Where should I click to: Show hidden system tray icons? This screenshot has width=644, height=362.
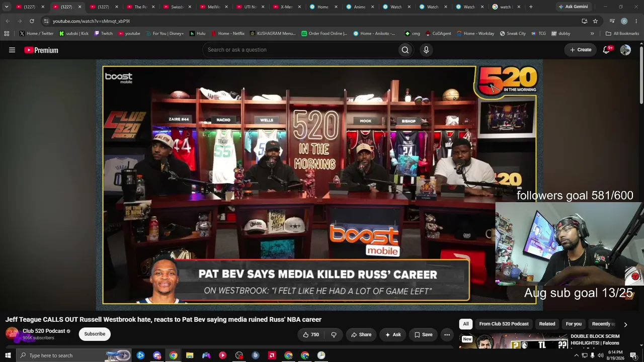pos(577,355)
